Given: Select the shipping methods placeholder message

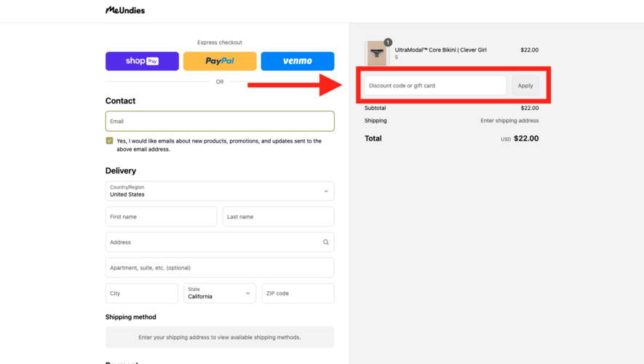Looking at the screenshot, I should pyautogui.click(x=220, y=337).
